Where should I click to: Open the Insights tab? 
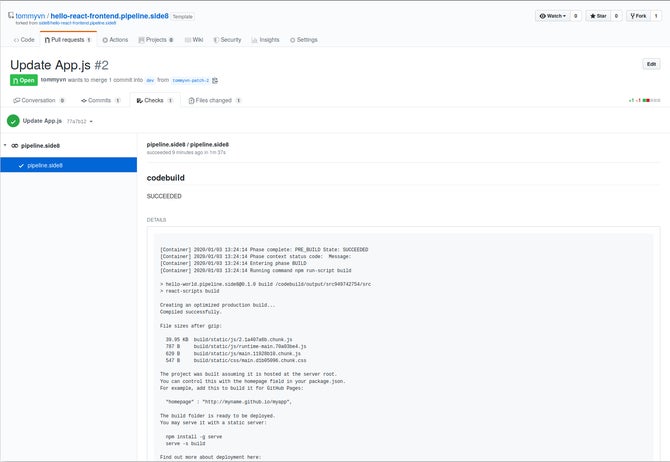coord(265,40)
